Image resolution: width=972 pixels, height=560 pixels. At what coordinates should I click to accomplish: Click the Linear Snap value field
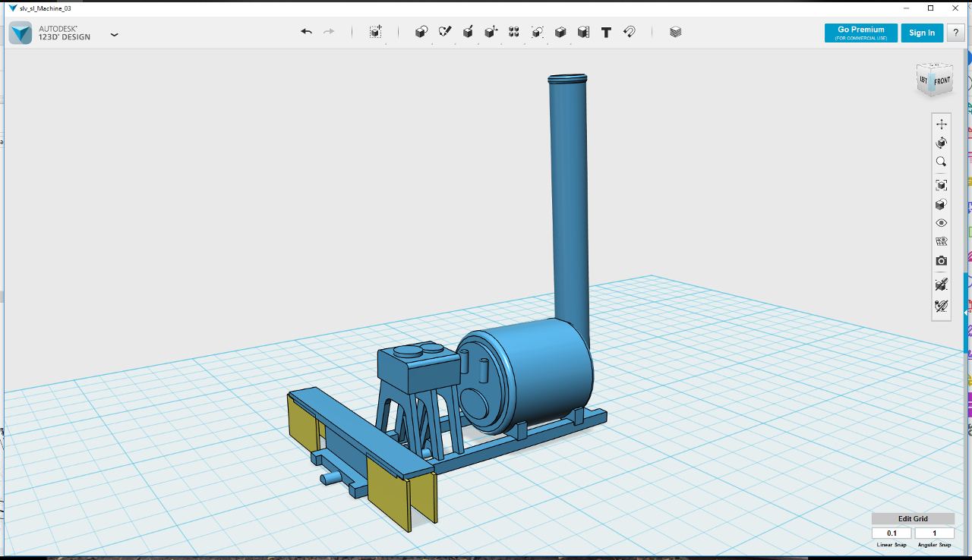892,533
